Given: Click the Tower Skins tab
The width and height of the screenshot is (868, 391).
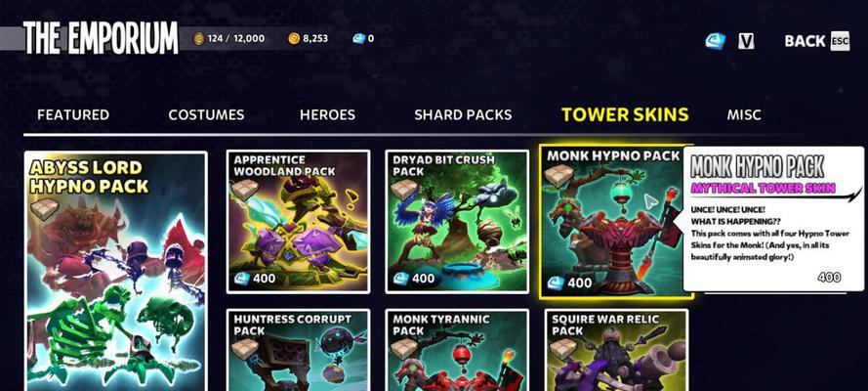Looking at the screenshot, I should coord(625,114).
